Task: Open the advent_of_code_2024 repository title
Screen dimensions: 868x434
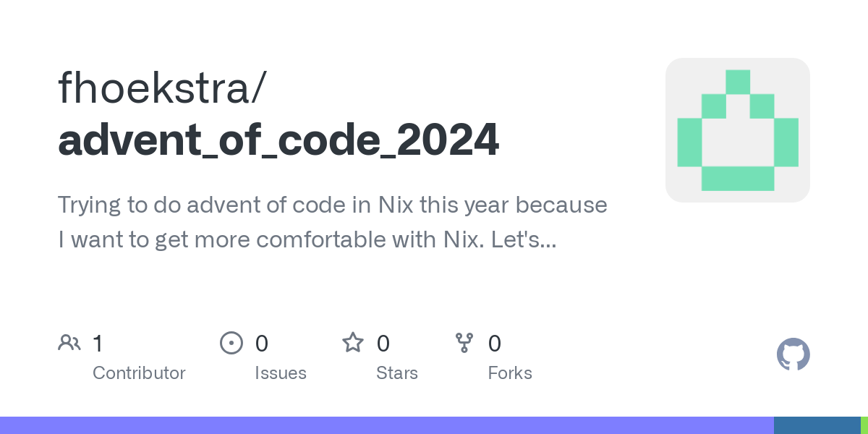Action: tap(278, 140)
